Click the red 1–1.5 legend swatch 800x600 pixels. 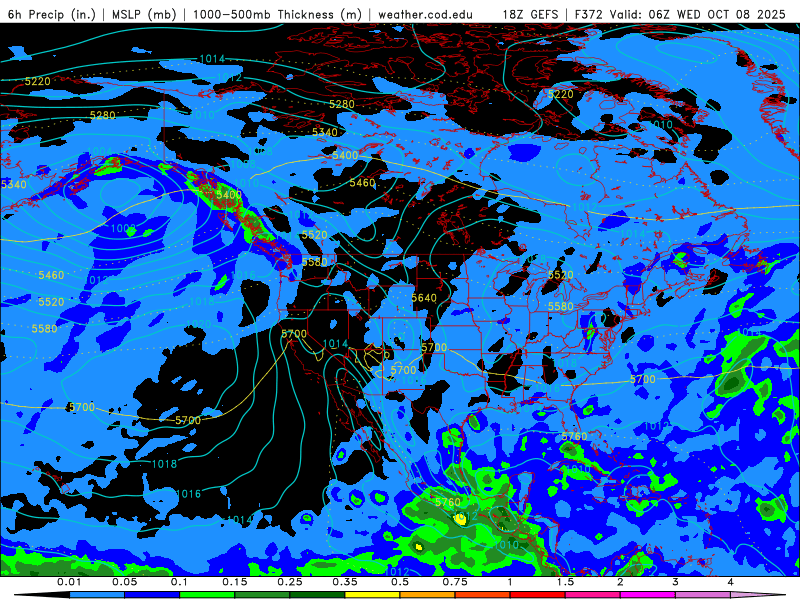pos(538,595)
